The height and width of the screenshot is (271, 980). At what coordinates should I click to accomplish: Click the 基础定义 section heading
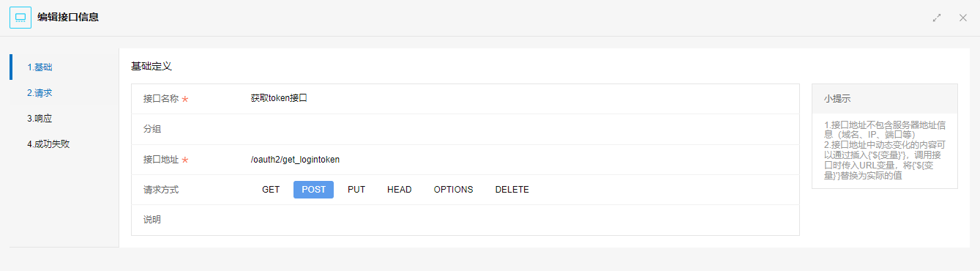(152, 66)
